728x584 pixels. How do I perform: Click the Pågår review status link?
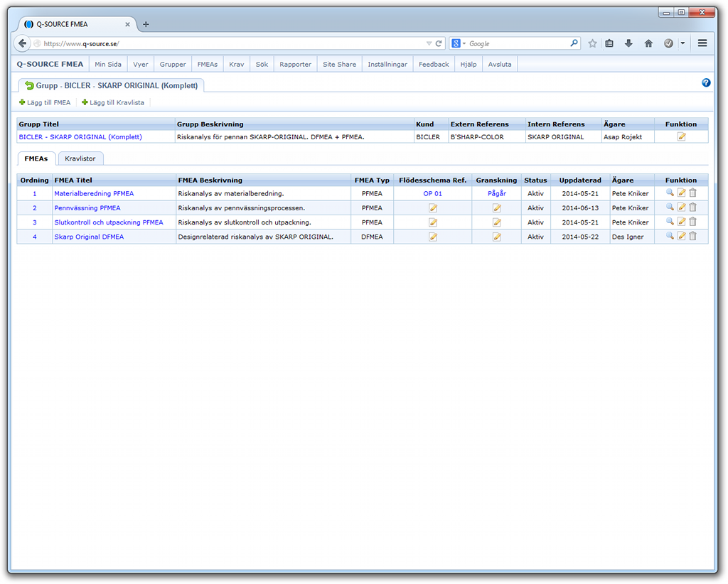[x=497, y=193]
